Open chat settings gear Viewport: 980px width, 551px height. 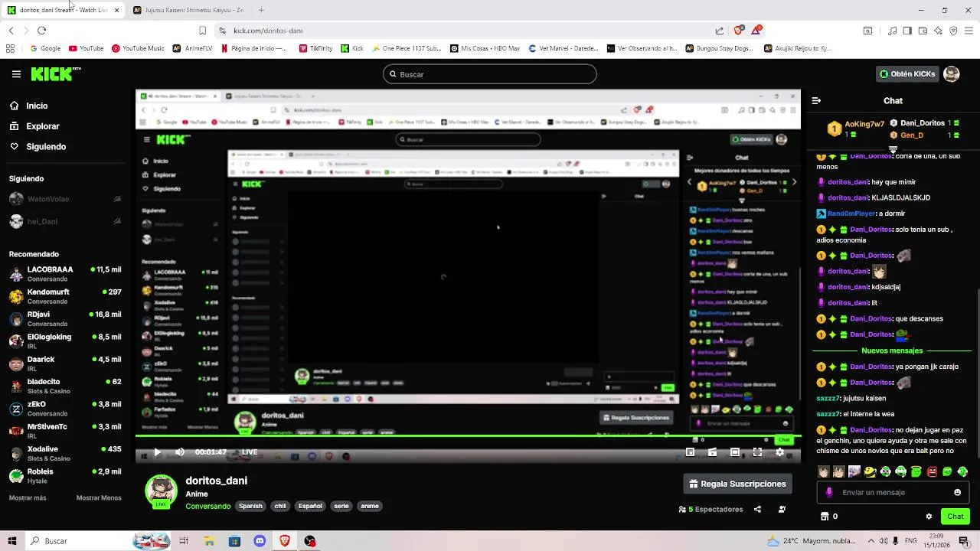(x=929, y=517)
